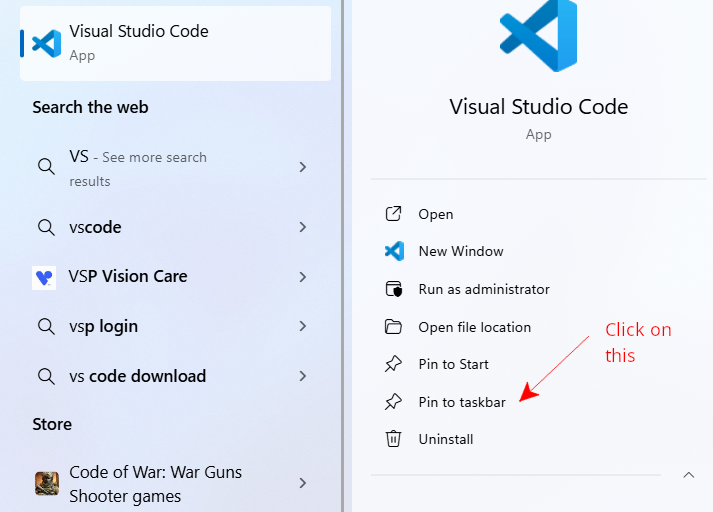
Task: Select Uninstall option
Action: 446,439
